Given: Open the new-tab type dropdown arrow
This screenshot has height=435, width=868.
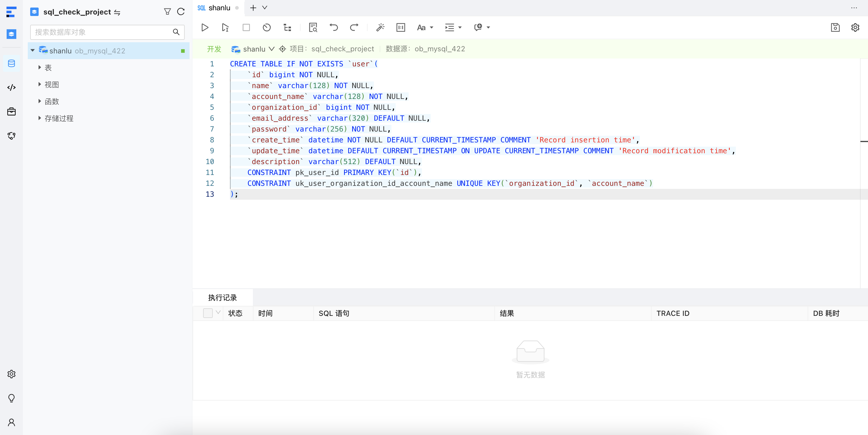Looking at the screenshot, I should (265, 8).
